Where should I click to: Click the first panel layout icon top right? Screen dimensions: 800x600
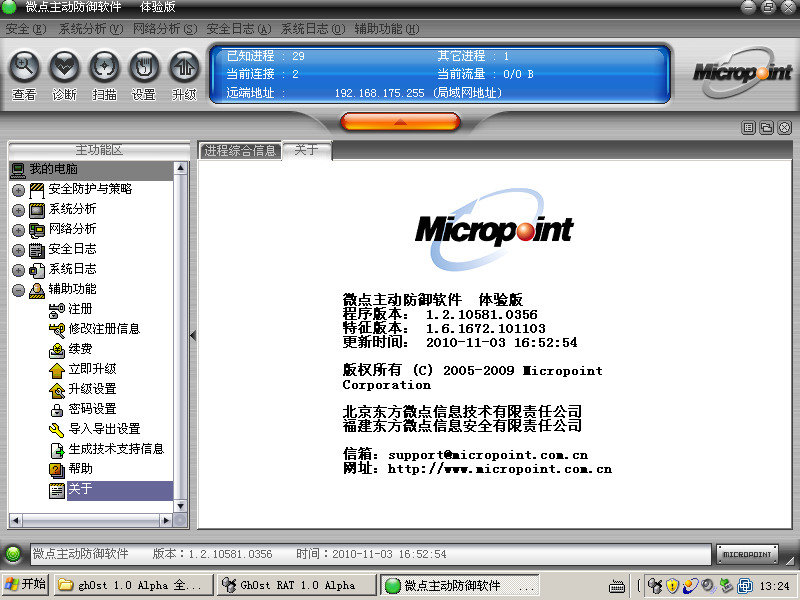point(748,128)
